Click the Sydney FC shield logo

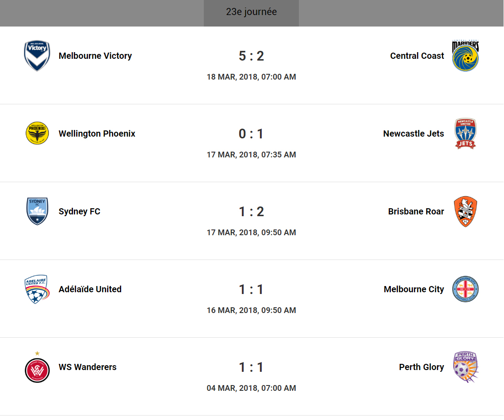pos(37,211)
